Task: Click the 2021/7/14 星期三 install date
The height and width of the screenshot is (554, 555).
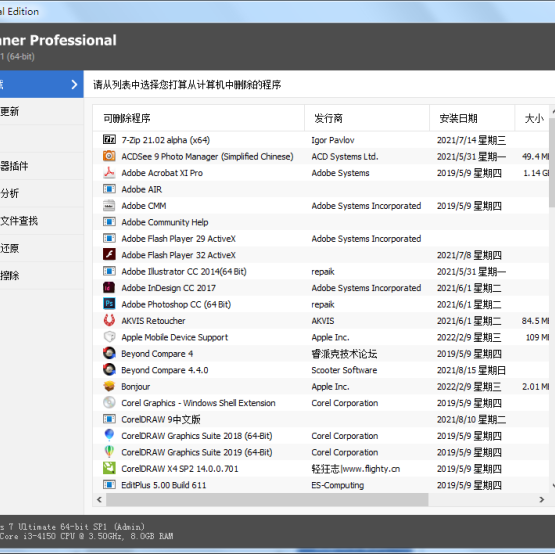Action: 471,140
